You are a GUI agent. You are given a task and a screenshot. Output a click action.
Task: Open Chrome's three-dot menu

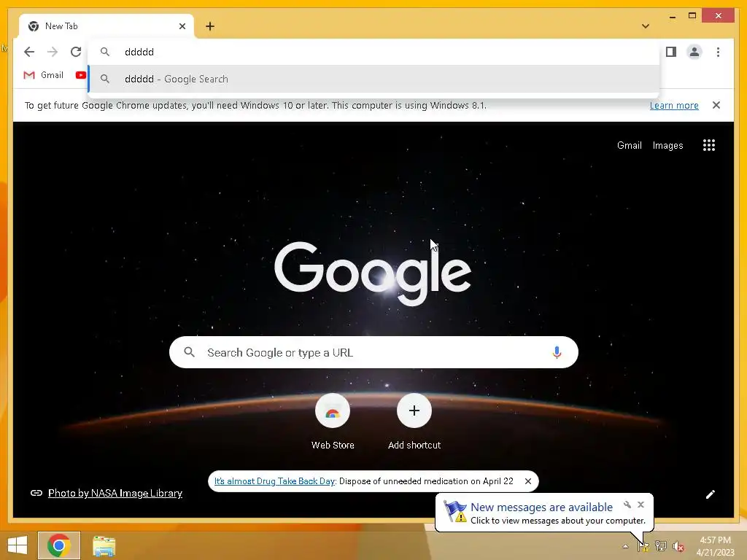(x=718, y=52)
